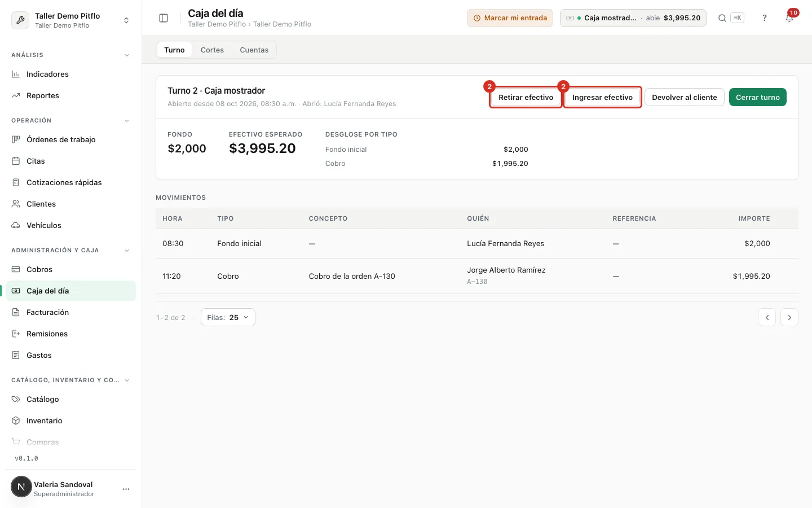Click the Remisiones arrow-document icon
This screenshot has width=812, height=508.
(x=16, y=334)
